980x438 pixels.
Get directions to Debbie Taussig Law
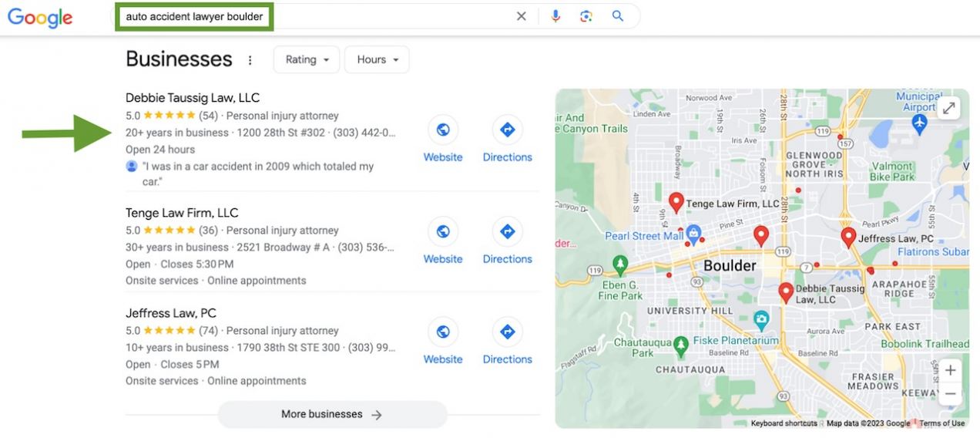pos(507,130)
